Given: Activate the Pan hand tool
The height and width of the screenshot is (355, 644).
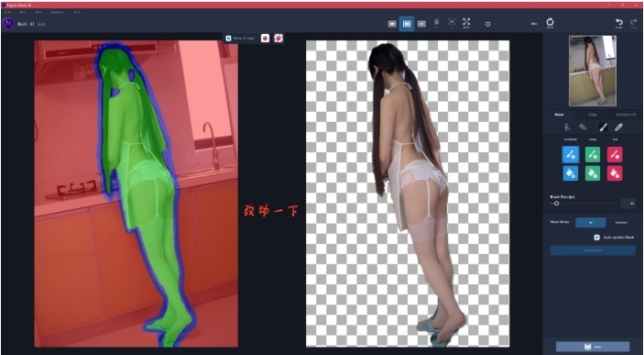Looking at the screenshot, I should pyautogui.click(x=437, y=23).
